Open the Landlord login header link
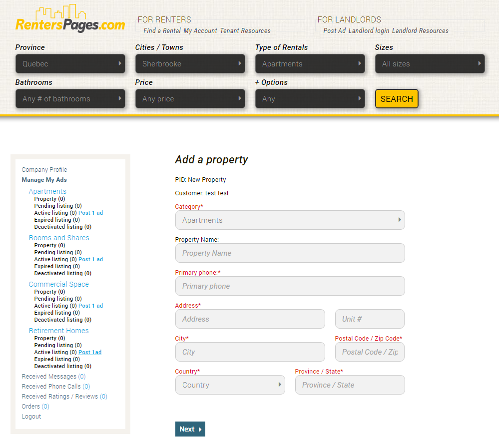 (369, 30)
